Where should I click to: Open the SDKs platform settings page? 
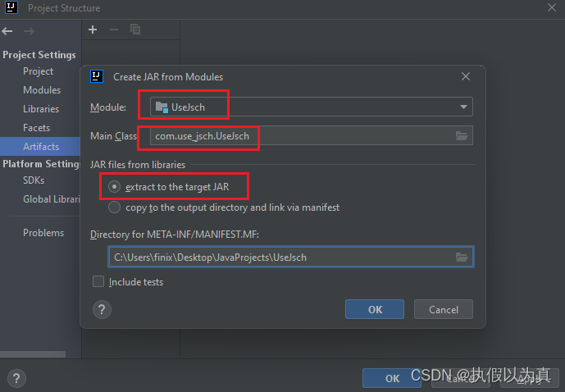click(34, 180)
